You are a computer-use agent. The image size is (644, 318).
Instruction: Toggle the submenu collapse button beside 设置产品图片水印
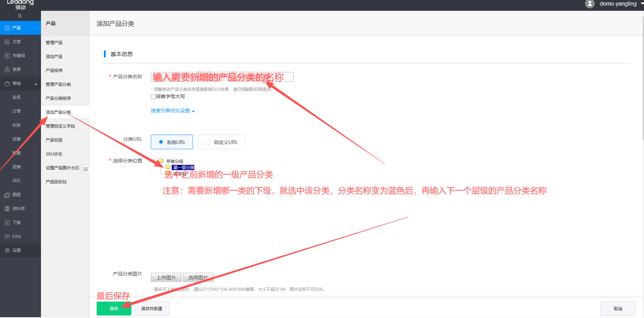click(x=85, y=169)
